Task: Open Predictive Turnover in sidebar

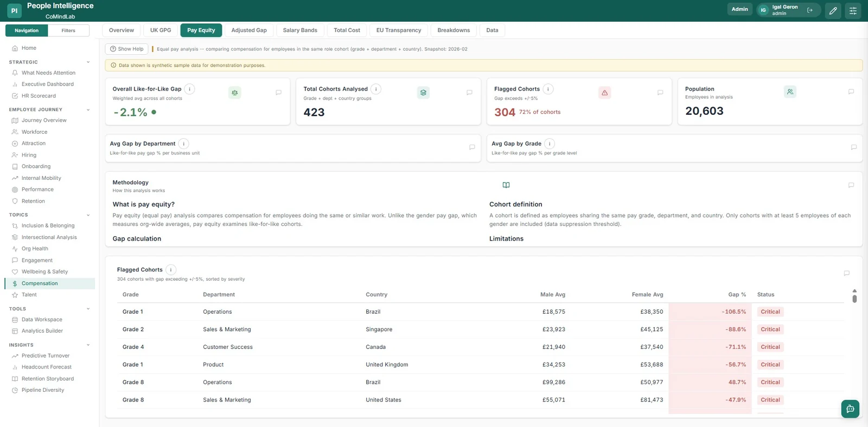Action: 46,355
